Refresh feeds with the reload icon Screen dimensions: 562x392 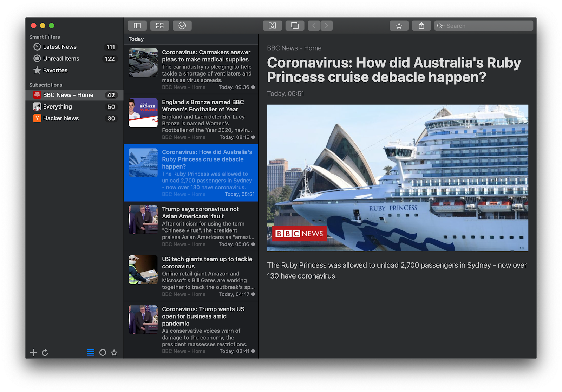(x=45, y=353)
